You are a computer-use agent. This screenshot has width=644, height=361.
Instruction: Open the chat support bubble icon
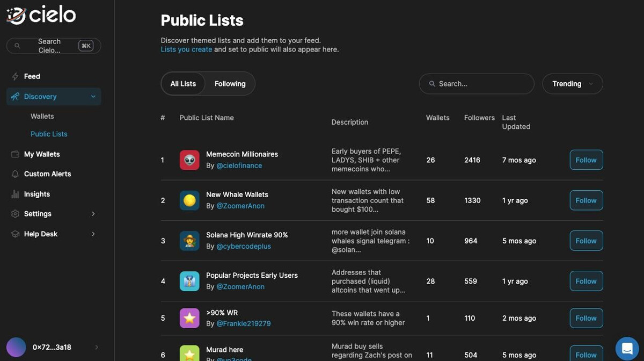tap(627, 348)
